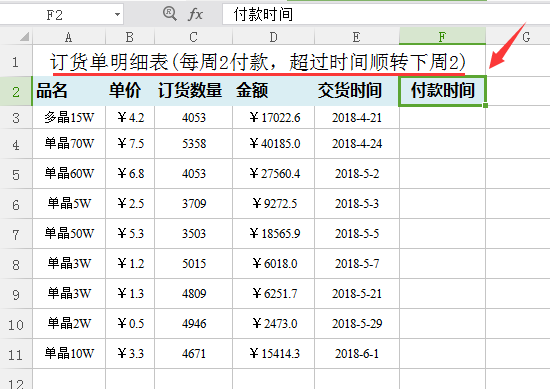The image size is (550, 389).
Task: Click cell containing 多晶15W
Action: tap(69, 118)
